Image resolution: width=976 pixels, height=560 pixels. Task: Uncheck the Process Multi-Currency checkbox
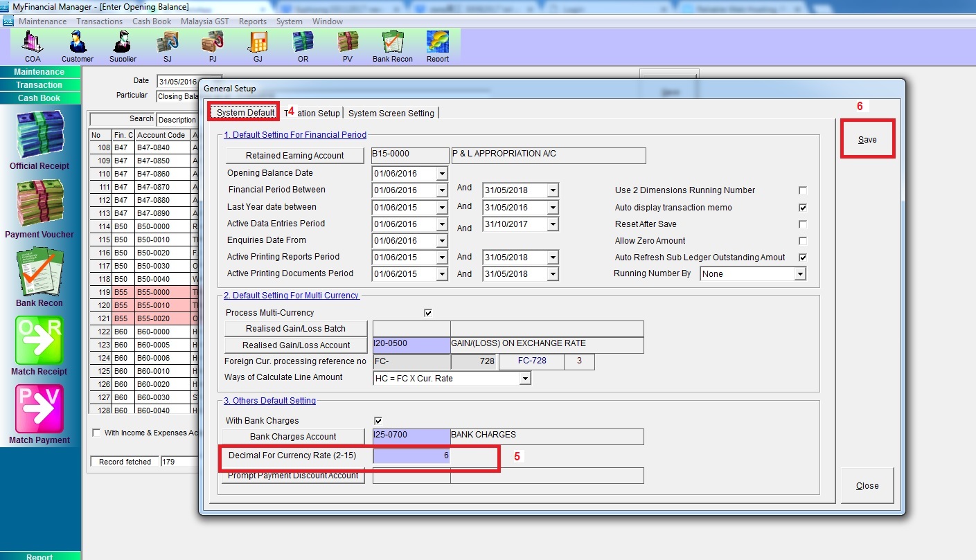click(x=428, y=313)
